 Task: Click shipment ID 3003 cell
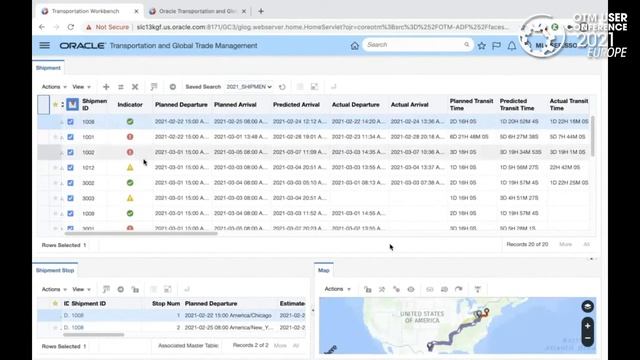[88, 198]
